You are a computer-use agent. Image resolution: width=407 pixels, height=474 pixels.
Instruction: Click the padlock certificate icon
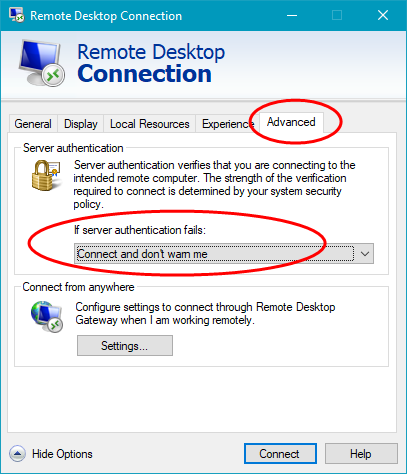[x=46, y=175]
